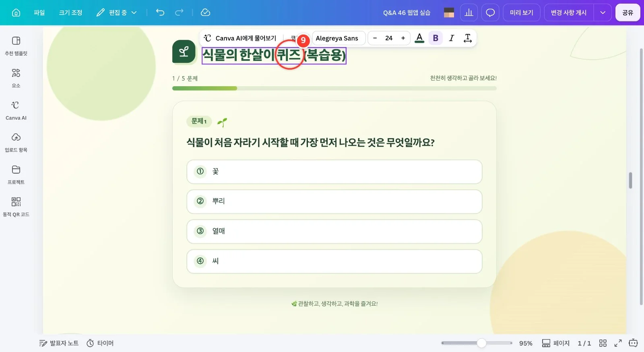644x352 pixels.
Task: Click 공유 share button
Action: [x=627, y=12]
